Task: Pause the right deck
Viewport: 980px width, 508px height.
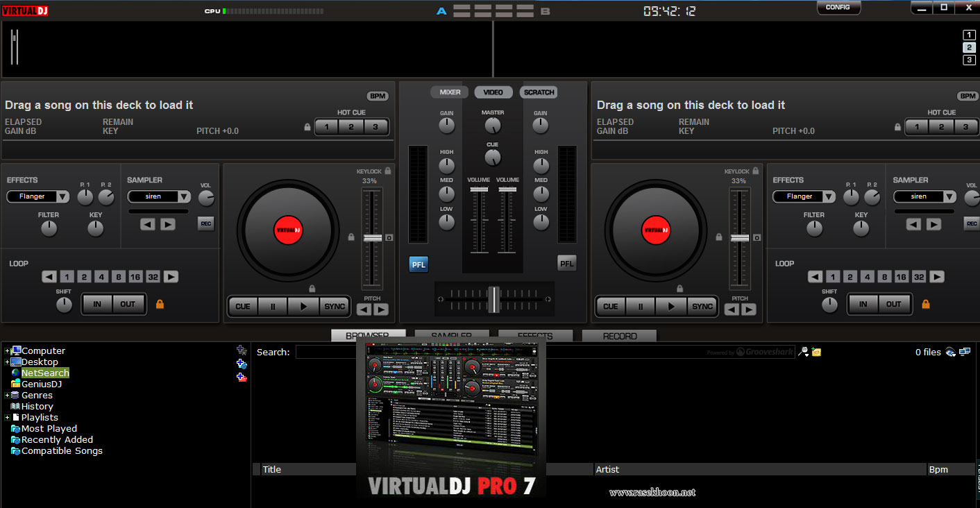Action: (x=641, y=306)
